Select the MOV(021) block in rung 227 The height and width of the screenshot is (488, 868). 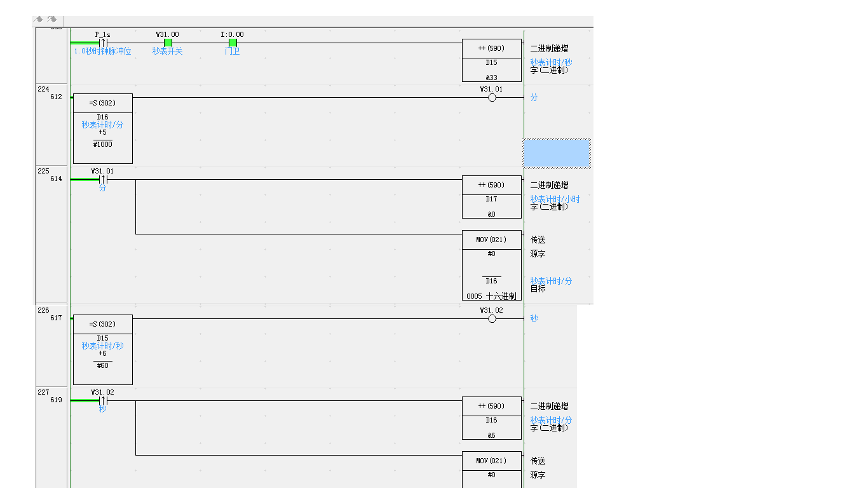pos(491,469)
